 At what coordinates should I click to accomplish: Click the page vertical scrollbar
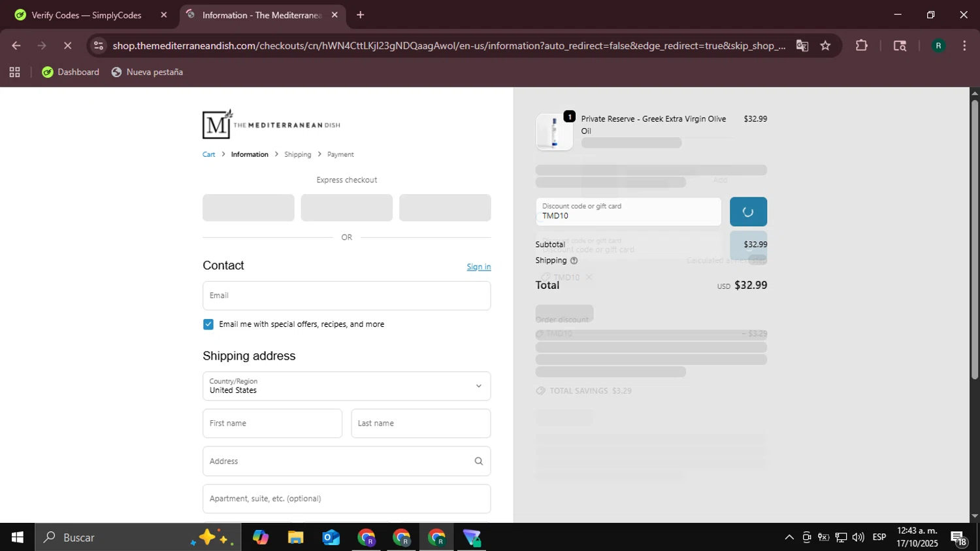tap(975, 239)
